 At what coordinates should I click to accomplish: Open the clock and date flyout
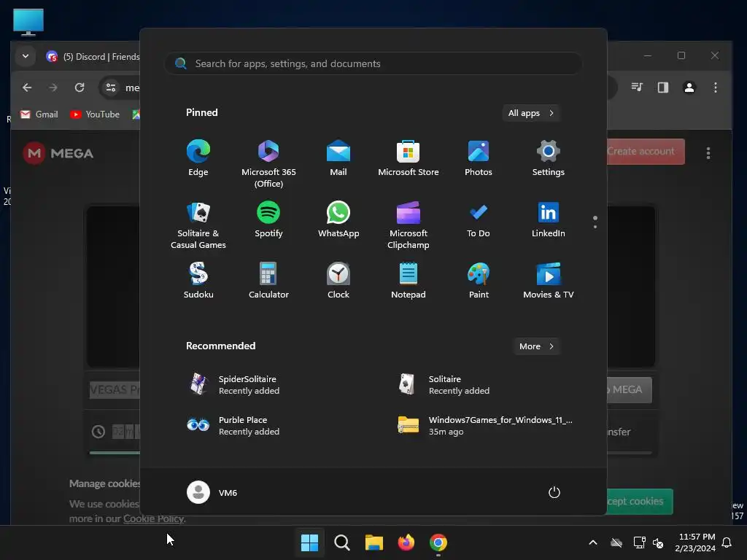695,542
